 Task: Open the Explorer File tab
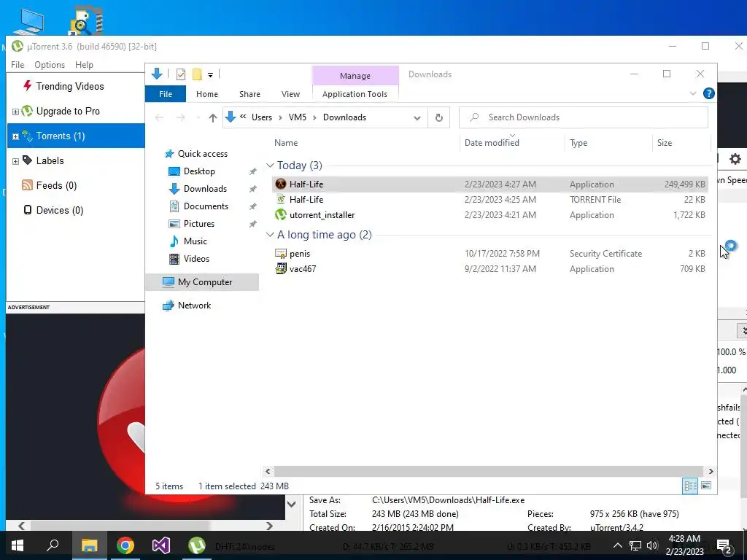coord(166,94)
